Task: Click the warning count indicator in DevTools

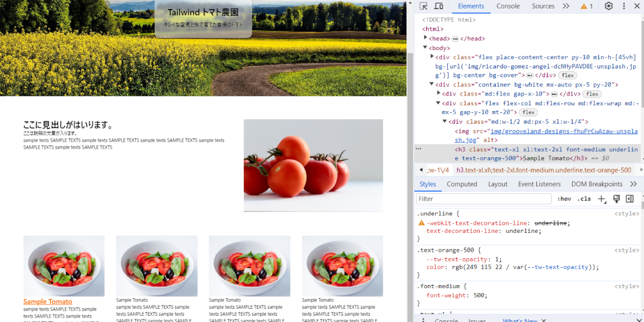Action: coord(587,6)
